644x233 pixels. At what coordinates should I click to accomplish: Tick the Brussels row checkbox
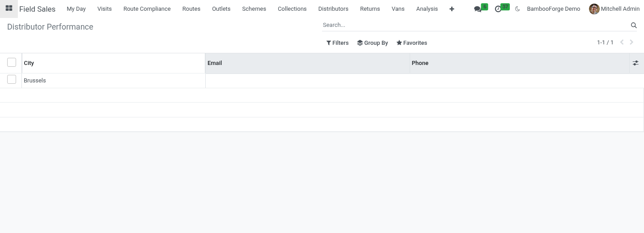(x=12, y=79)
